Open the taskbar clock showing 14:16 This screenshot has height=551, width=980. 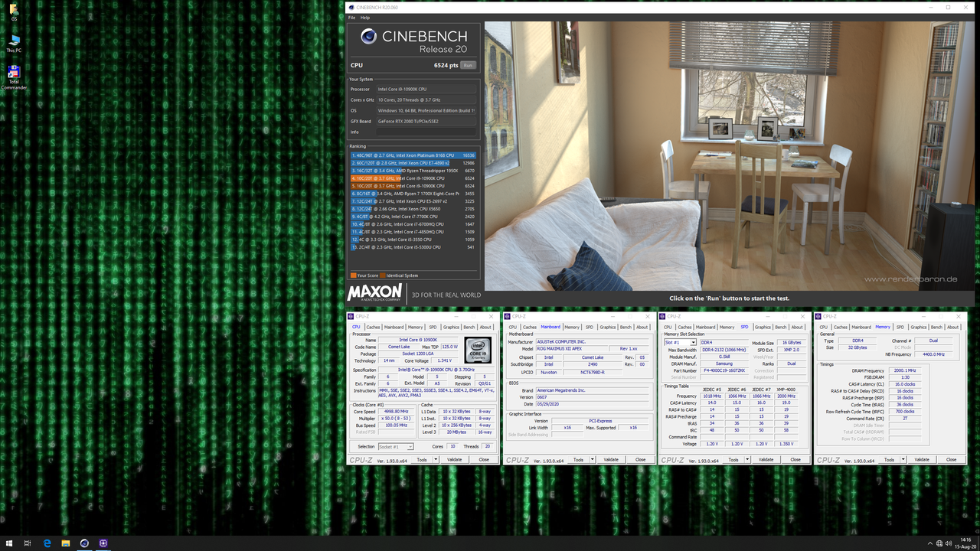tap(965, 543)
